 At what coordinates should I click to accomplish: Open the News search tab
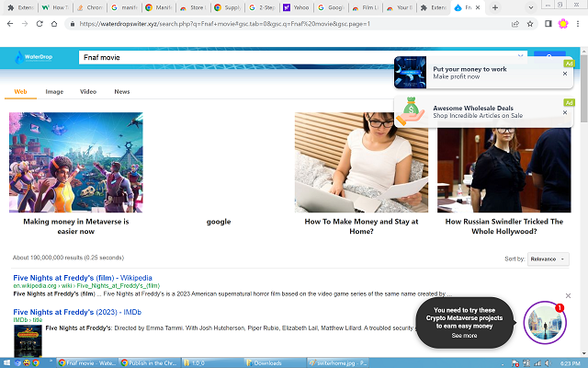122,92
